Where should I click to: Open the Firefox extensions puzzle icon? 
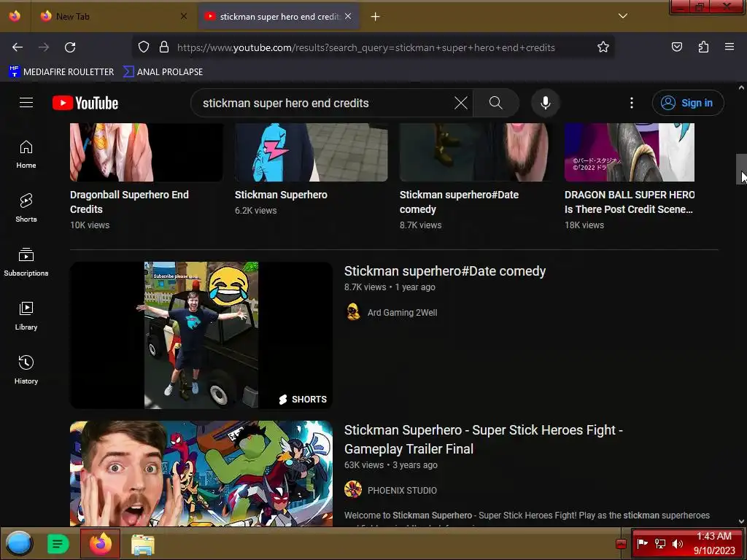pos(703,47)
